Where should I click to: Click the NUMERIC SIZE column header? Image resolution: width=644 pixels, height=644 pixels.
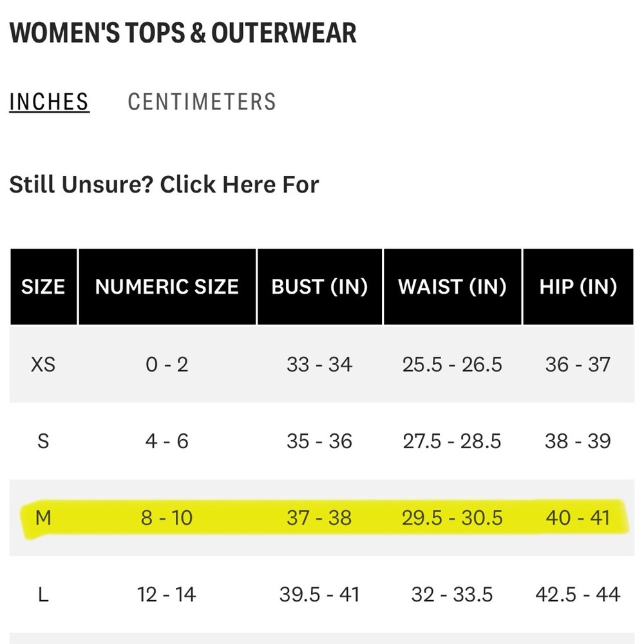tap(167, 287)
